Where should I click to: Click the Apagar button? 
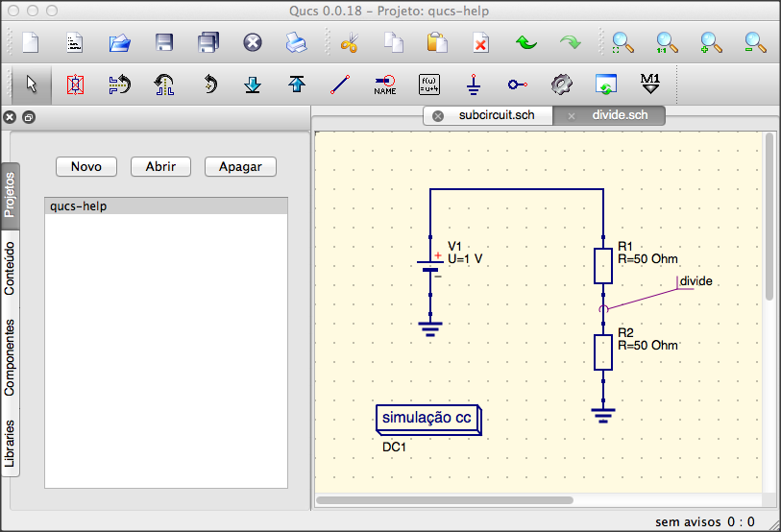[240, 166]
